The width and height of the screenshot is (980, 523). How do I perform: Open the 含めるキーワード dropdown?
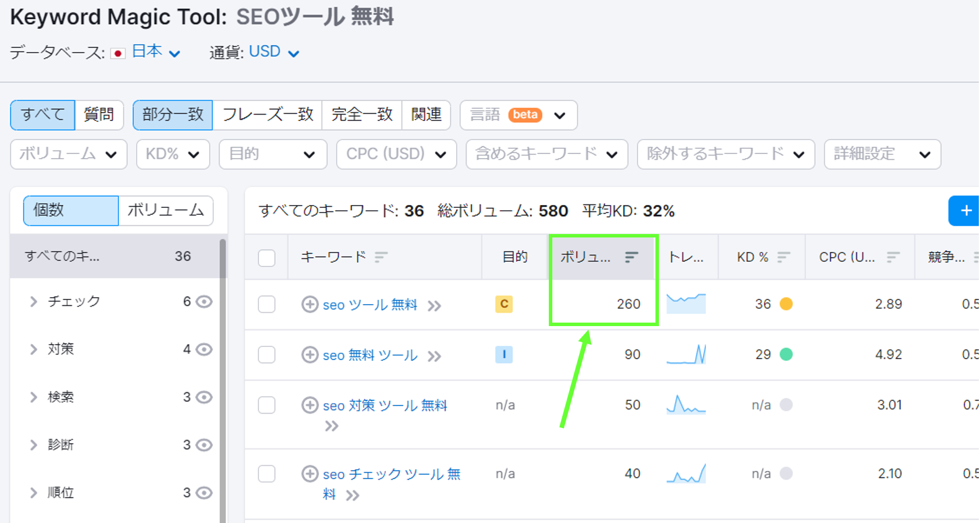click(547, 154)
